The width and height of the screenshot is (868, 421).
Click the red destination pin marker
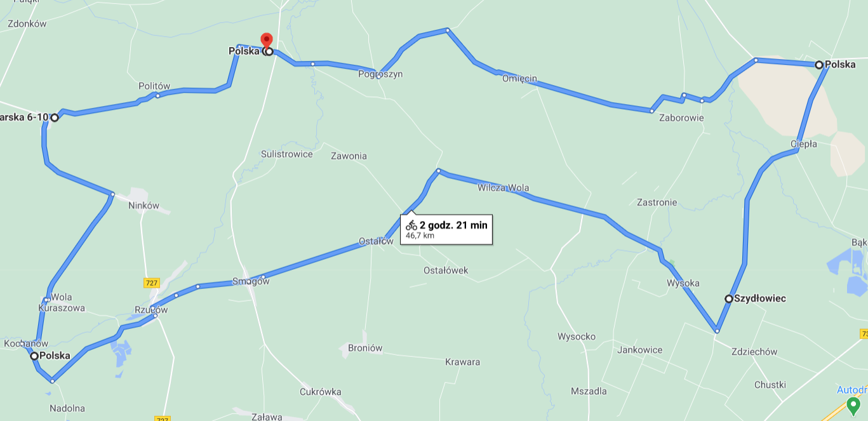(267, 40)
